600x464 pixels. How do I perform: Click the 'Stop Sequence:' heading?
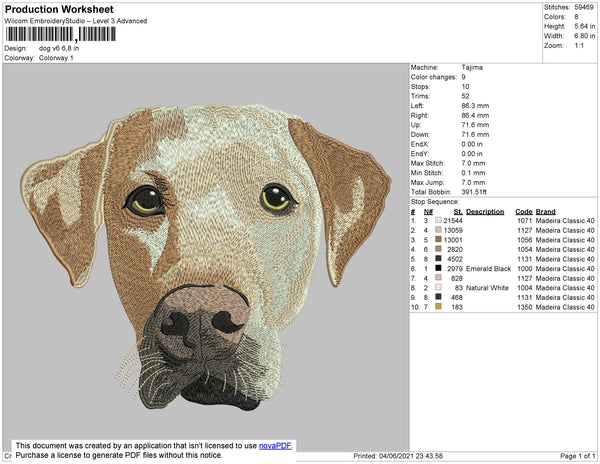click(x=435, y=202)
